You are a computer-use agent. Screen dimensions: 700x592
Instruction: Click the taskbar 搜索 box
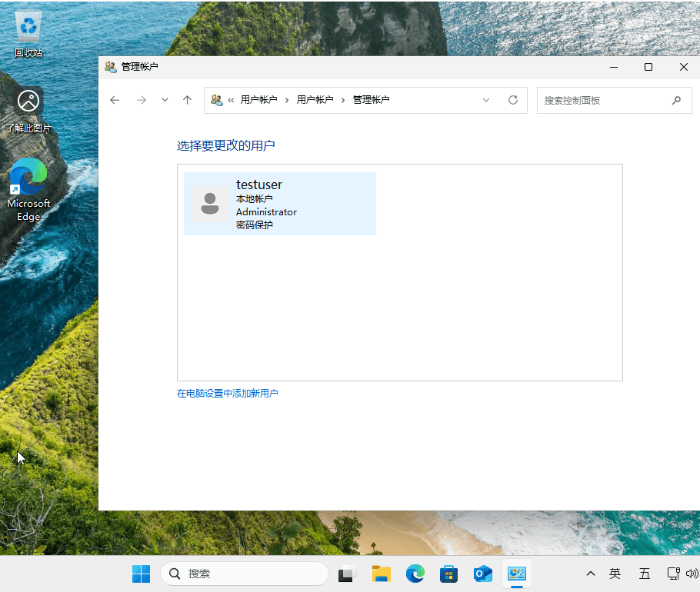[245, 574]
